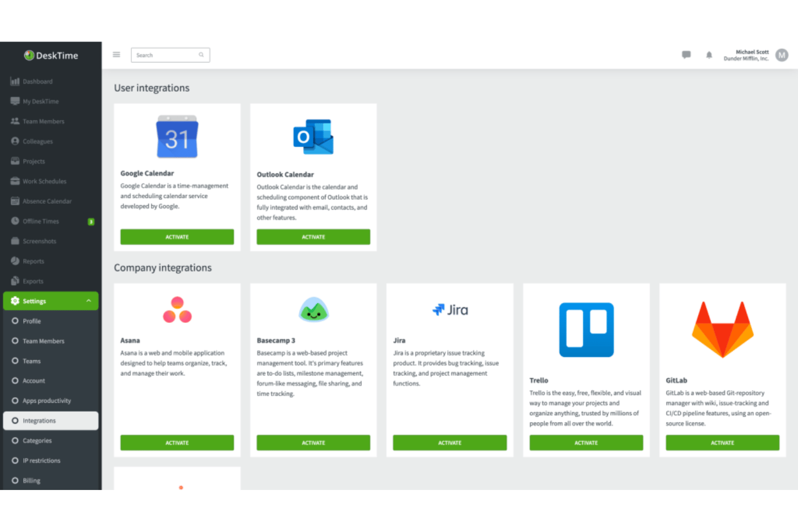Screen dimensions: 798x532
Task: Click the Trello logo
Action: tap(586, 330)
